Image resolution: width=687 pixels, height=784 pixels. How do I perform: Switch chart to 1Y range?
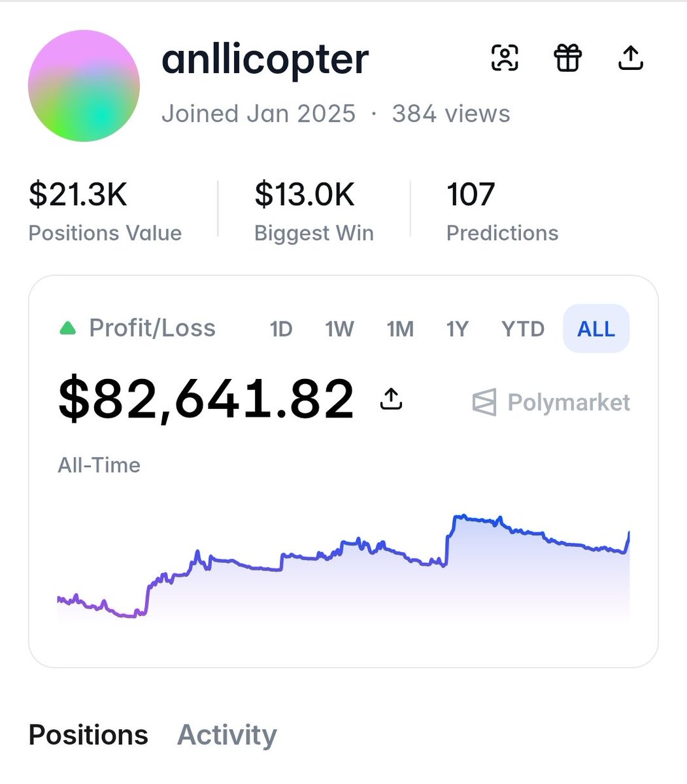458,329
